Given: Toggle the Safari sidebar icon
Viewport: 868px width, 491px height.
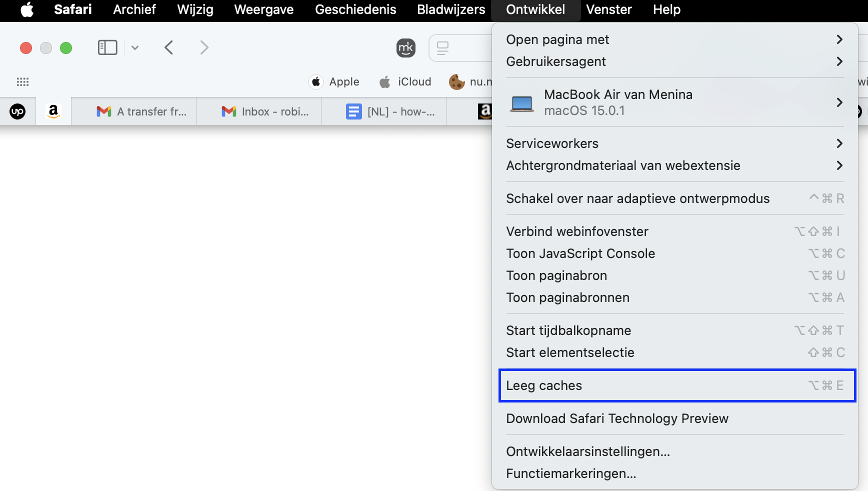Looking at the screenshot, I should [107, 47].
